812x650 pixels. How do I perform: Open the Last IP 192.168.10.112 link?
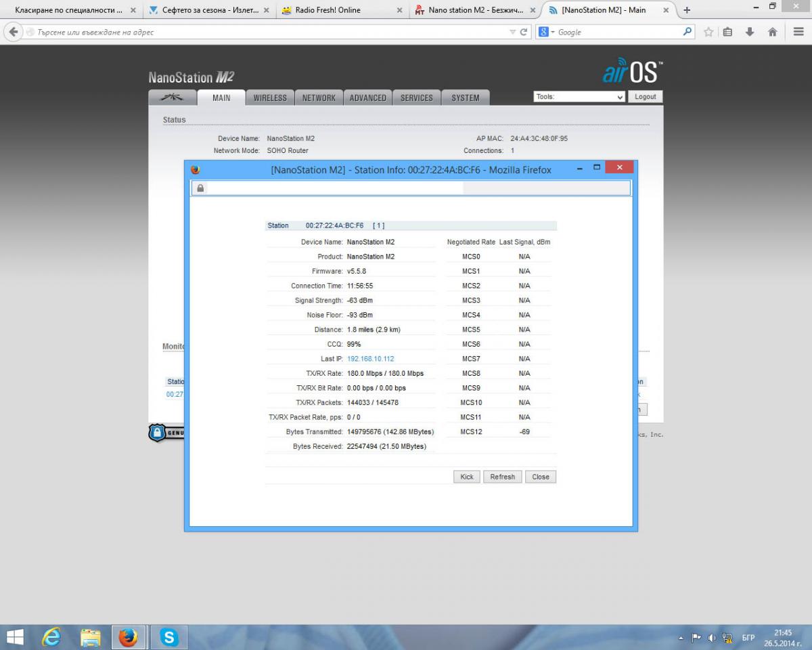tap(370, 359)
